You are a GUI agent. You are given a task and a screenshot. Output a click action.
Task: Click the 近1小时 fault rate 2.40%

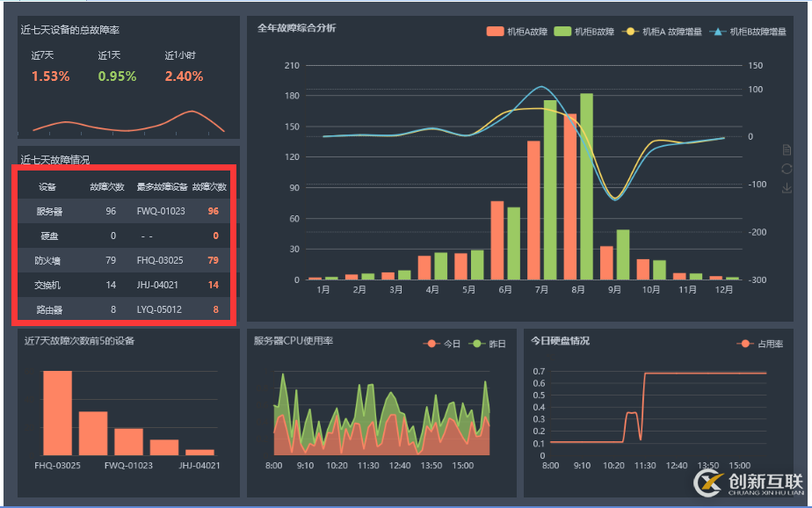pyautogui.click(x=184, y=76)
